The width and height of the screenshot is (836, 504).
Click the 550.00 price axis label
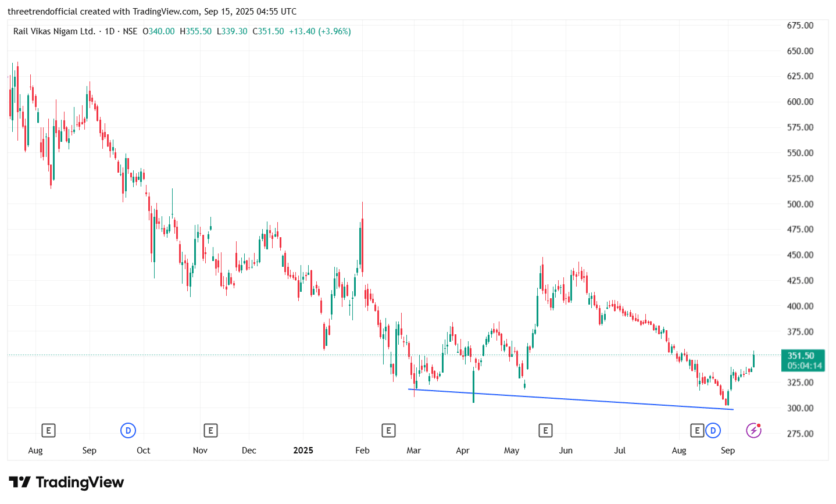point(801,153)
